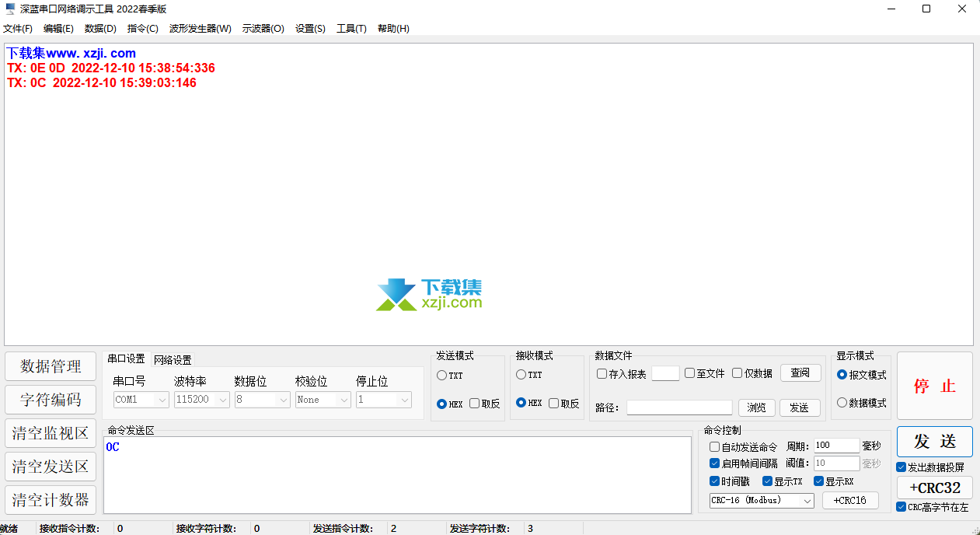This screenshot has height=535, width=980.
Task: Expand the 数据位 dropdown
Action: point(284,400)
